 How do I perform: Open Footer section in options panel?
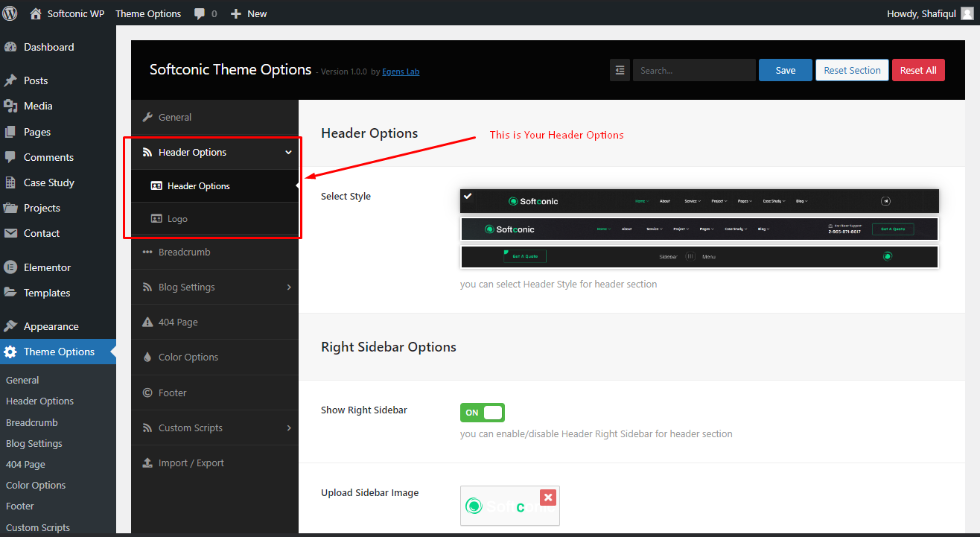pyautogui.click(x=214, y=393)
